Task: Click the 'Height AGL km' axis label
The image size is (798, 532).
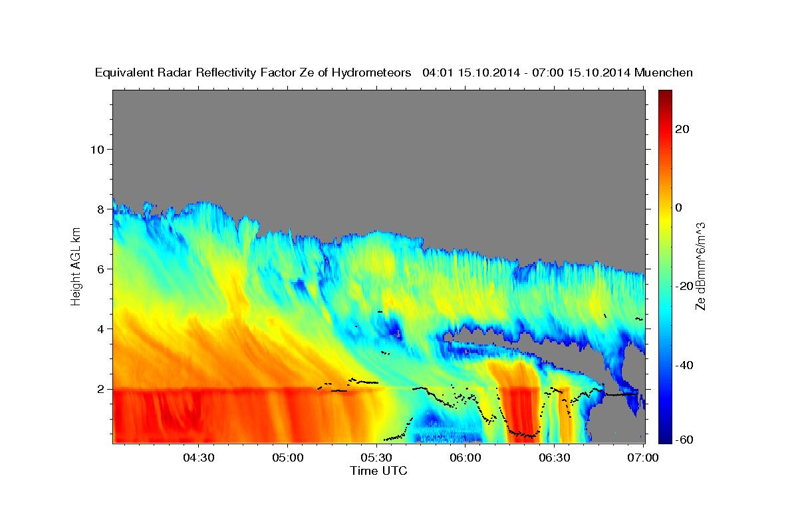Action: 76,266
